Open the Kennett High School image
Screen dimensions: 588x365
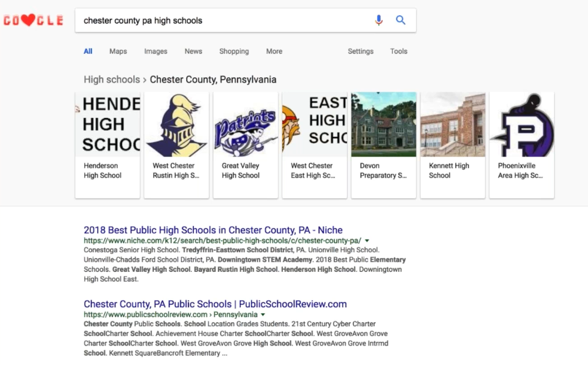452,124
